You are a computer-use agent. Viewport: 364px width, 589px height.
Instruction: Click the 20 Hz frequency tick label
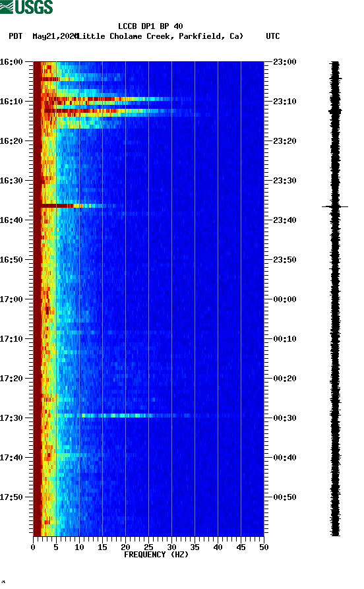click(125, 547)
